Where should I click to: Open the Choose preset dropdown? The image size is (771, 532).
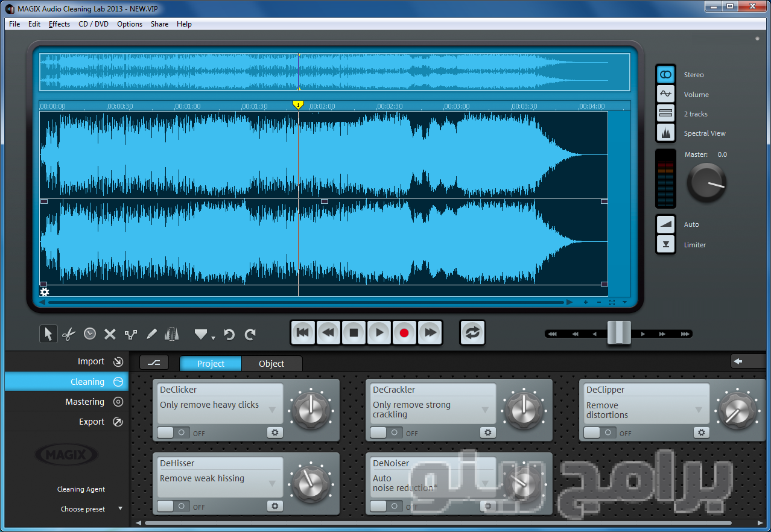[x=91, y=509]
